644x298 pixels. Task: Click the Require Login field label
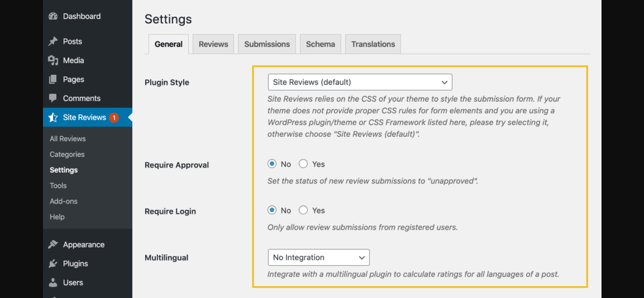click(170, 211)
